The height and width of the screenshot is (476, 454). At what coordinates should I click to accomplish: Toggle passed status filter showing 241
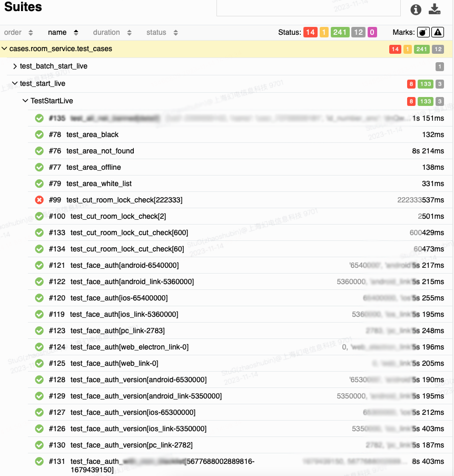[340, 32]
